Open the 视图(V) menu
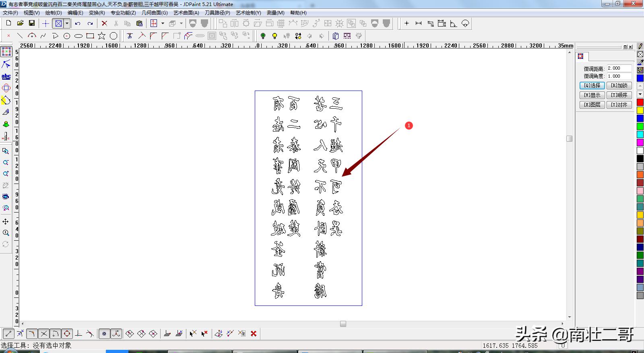644x353 pixels. point(31,13)
